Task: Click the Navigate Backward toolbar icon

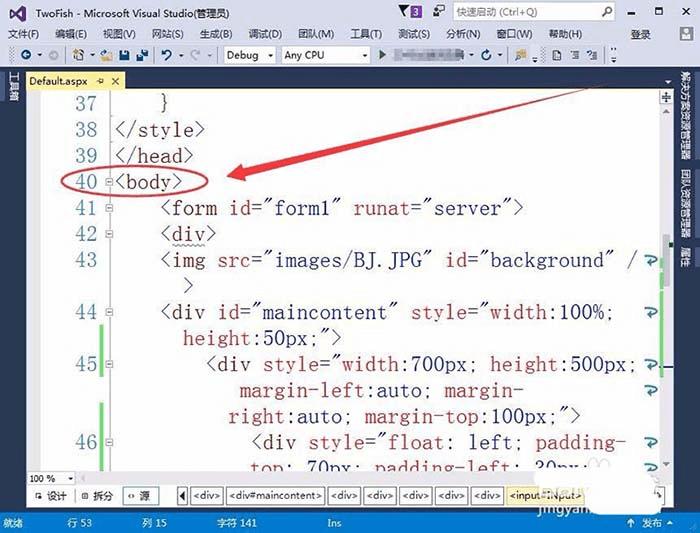Action: coord(26,55)
